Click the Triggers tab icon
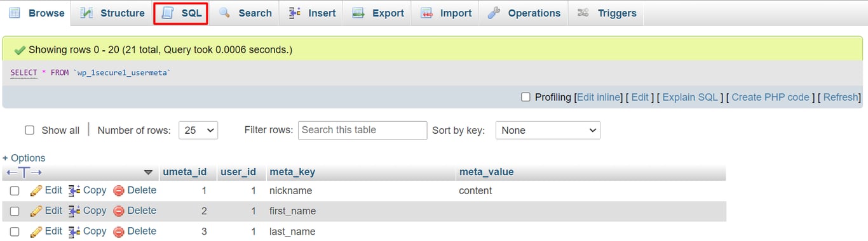 click(x=583, y=13)
